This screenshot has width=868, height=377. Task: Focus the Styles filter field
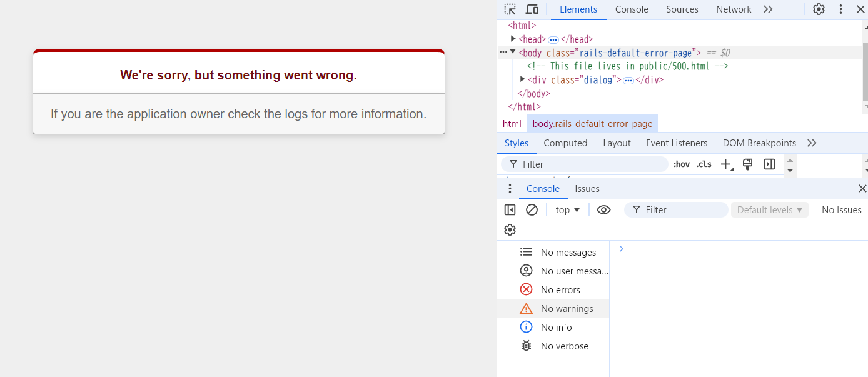pos(585,164)
